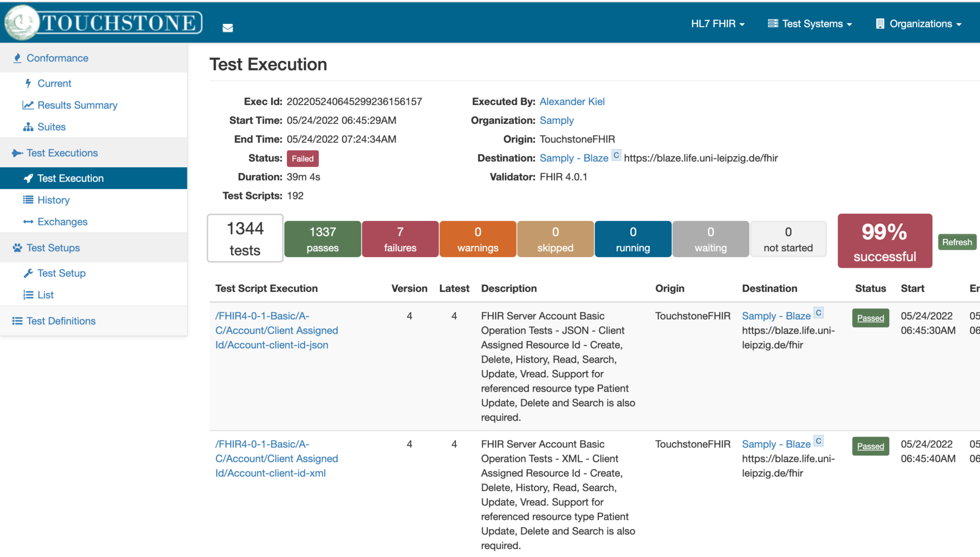Open the HL7 FHIR dropdown
Viewport: 980px width, 557px height.
(718, 23)
